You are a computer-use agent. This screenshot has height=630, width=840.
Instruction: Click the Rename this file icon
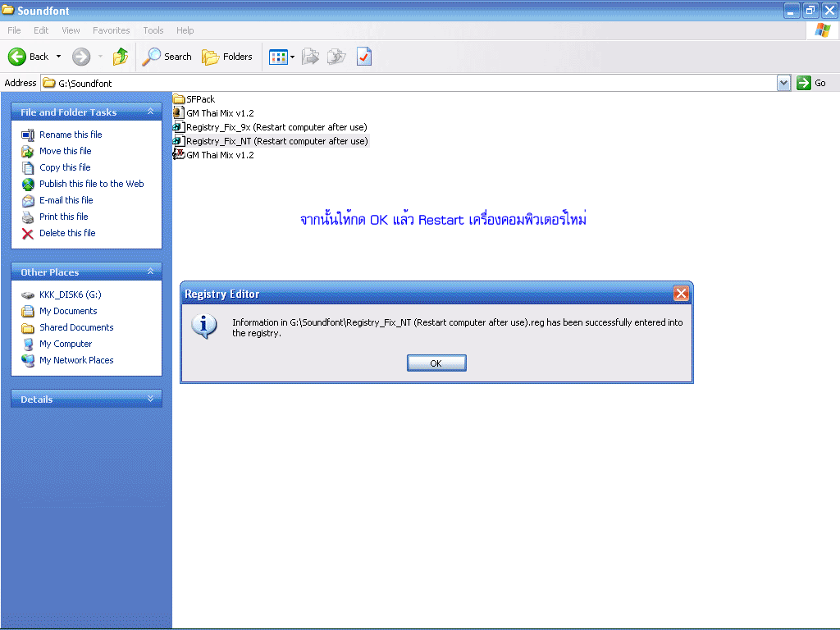pos(28,135)
